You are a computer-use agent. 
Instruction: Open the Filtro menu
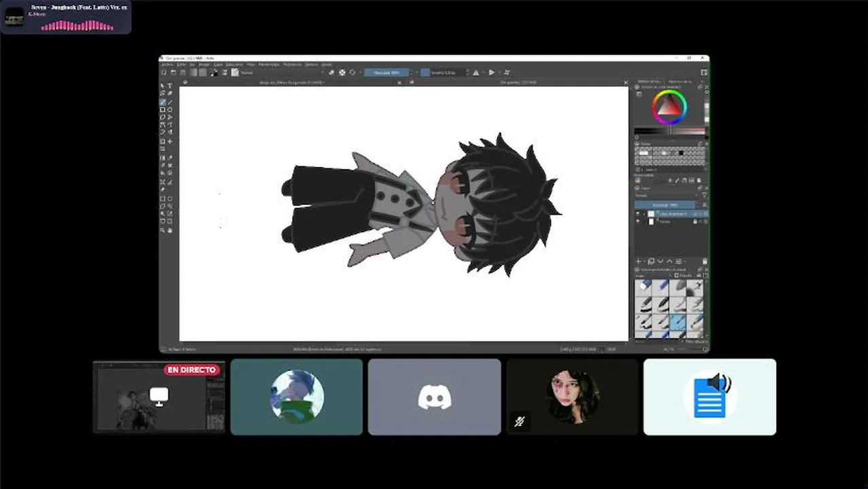point(251,65)
